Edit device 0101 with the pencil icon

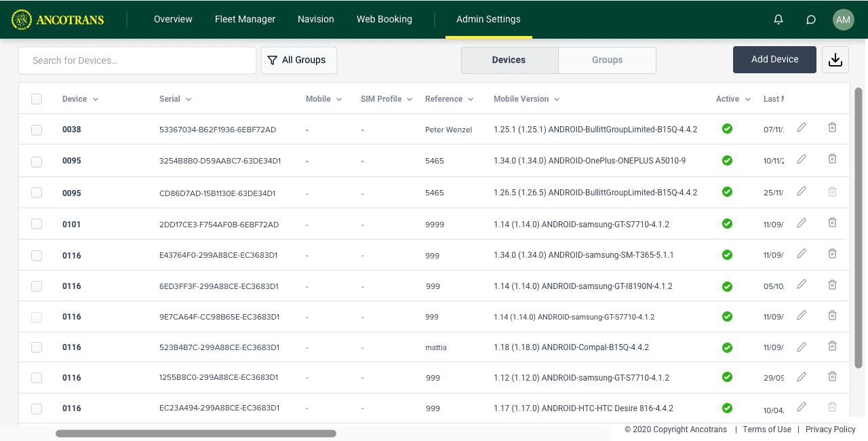802,223
